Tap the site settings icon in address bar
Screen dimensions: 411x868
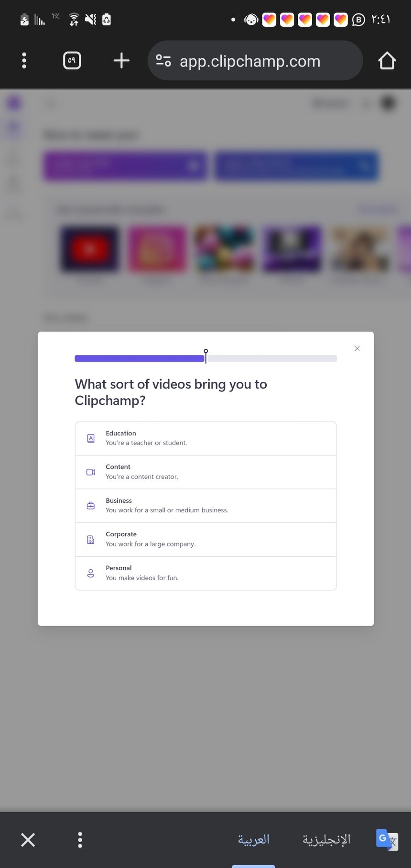(163, 61)
